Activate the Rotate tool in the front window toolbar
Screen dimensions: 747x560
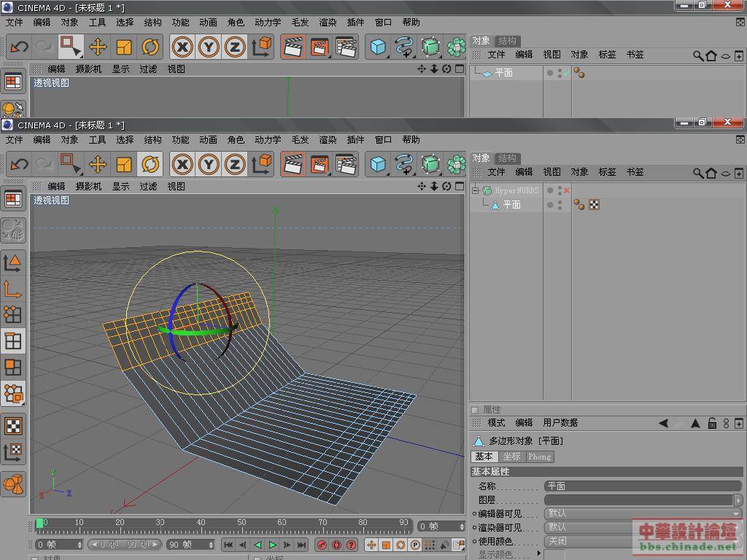point(150,164)
